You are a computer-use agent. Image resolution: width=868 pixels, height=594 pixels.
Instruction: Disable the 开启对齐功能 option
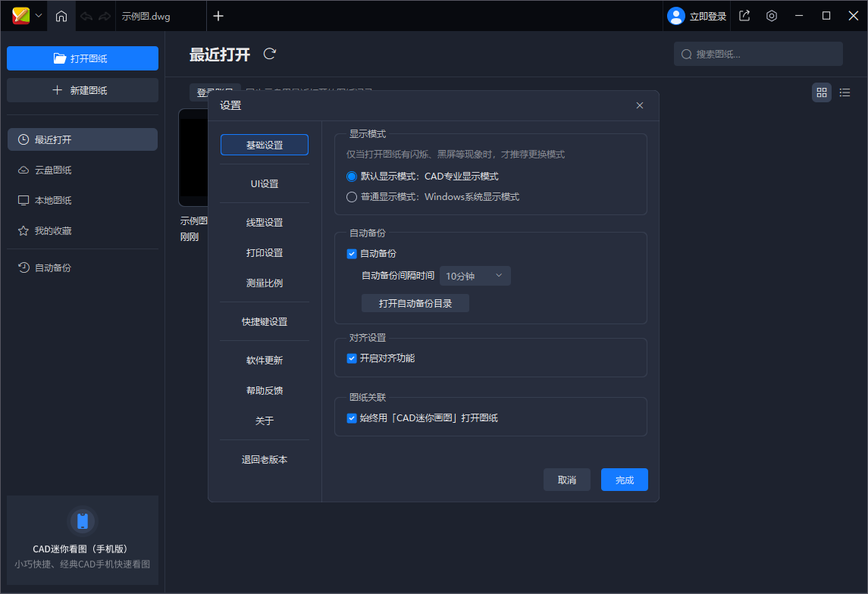(351, 358)
